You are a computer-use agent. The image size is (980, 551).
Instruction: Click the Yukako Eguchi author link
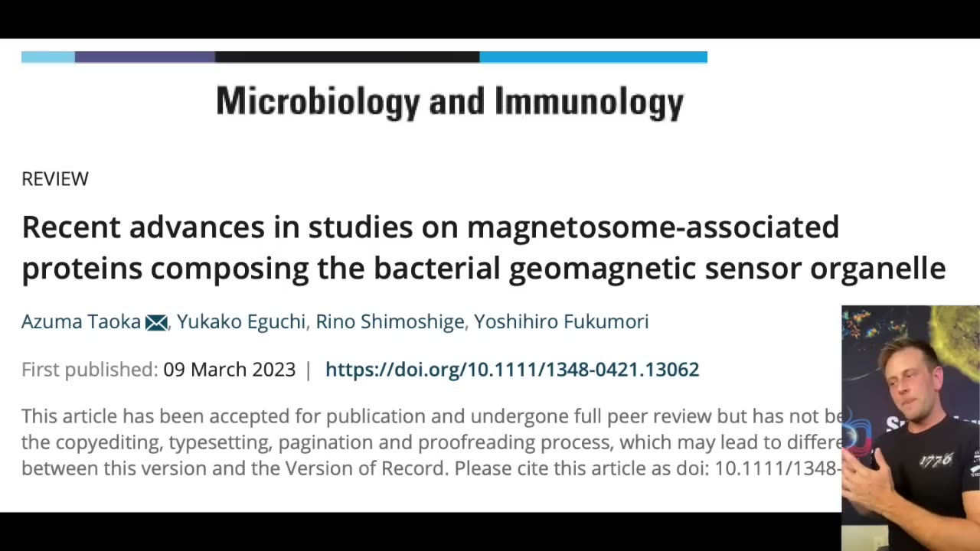[x=240, y=322]
